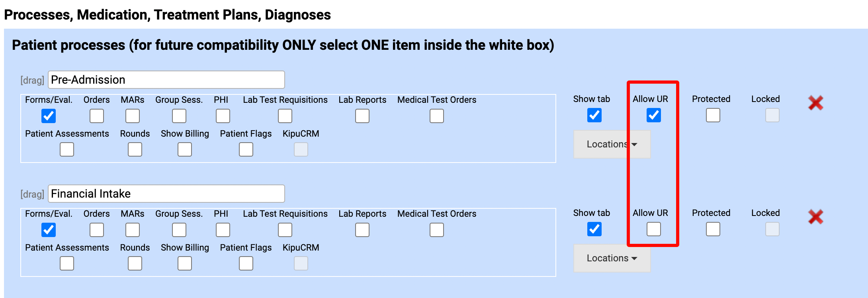Enable Group Sess. for Financial Intake

pos(179,230)
